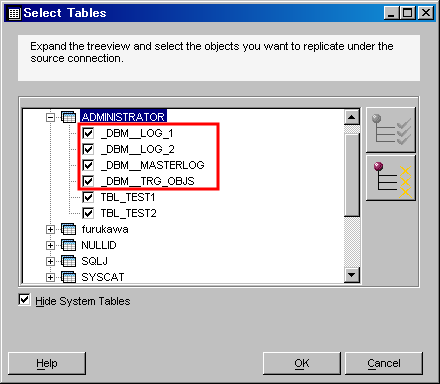
Task: Close the Select Tables window
Action: pos(426,13)
